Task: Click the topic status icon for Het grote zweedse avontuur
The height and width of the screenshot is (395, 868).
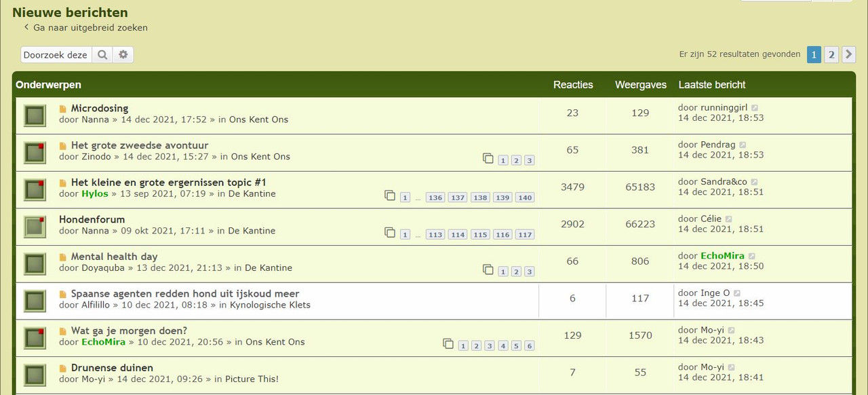Action: coord(35,153)
